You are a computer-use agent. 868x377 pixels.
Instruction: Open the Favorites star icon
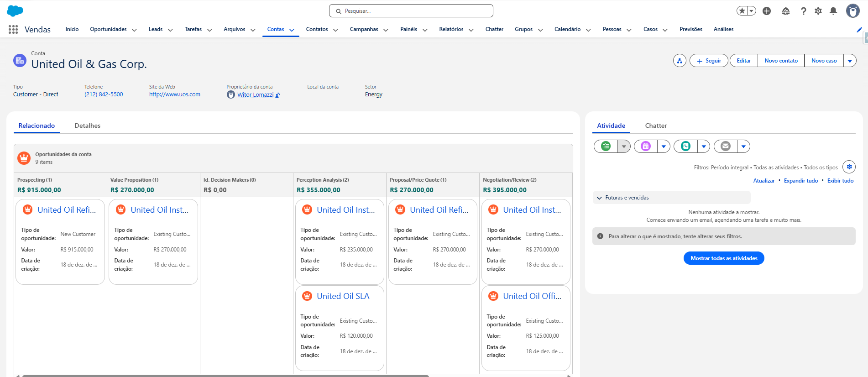pyautogui.click(x=742, y=11)
